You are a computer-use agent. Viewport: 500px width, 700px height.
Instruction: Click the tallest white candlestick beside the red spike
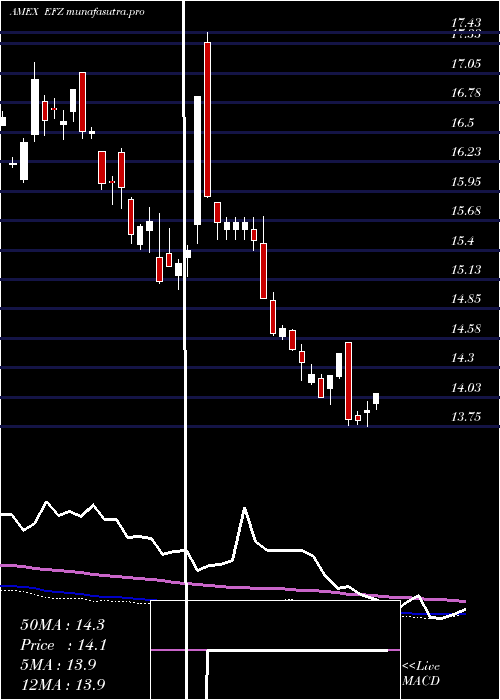pyautogui.click(x=197, y=160)
